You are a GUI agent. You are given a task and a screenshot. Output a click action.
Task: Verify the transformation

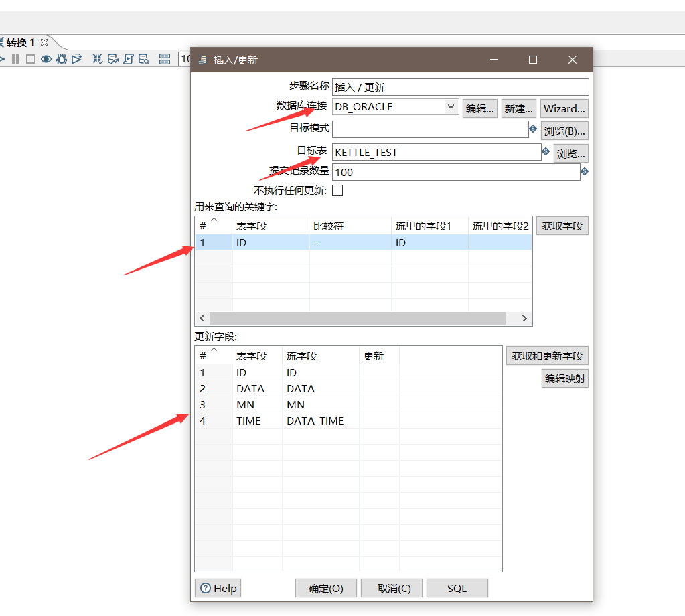click(97, 59)
